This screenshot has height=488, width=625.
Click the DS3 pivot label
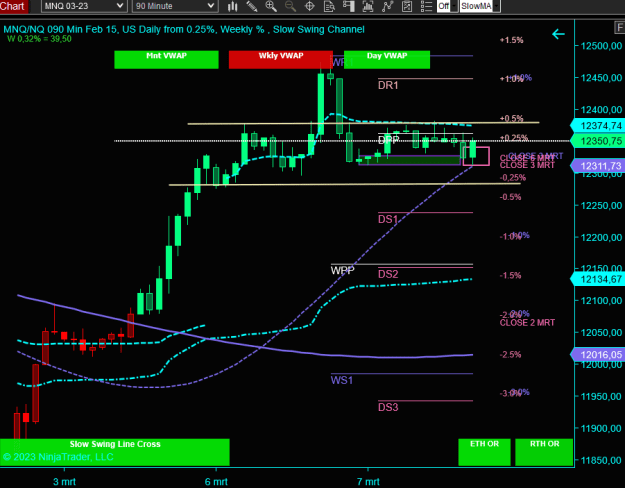click(x=388, y=407)
